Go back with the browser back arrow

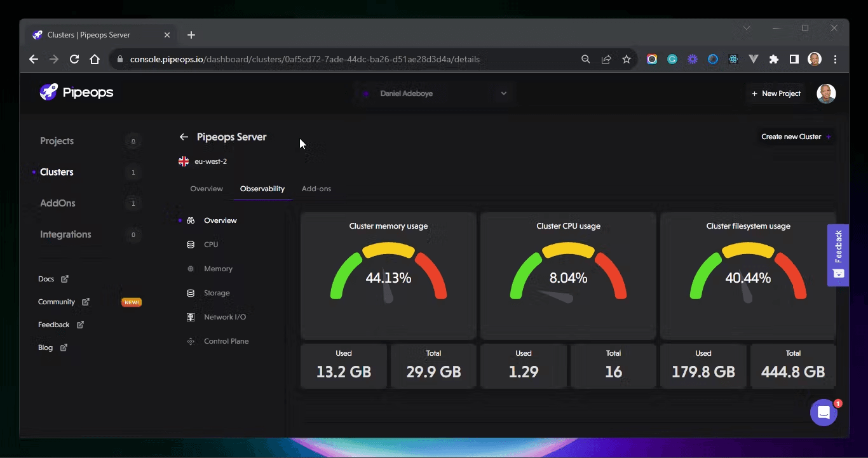tap(34, 59)
